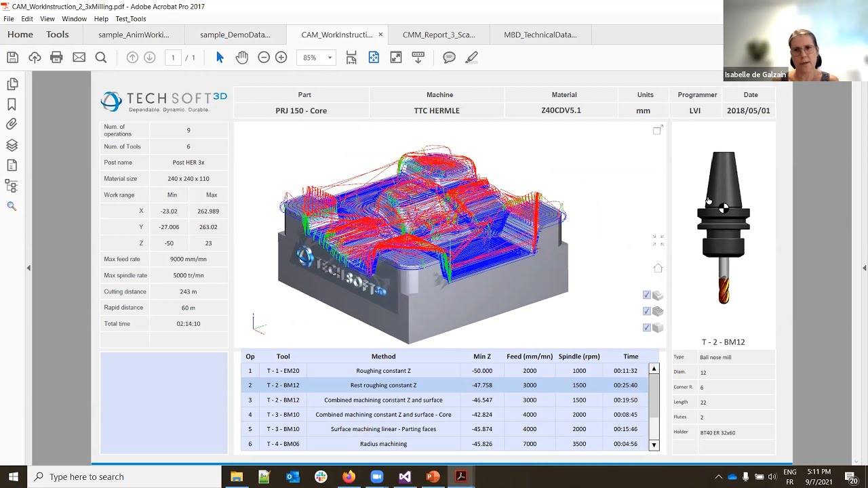Open the search magnifier in the left sidebar
This screenshot has width=868, height=488.
[x=12, y=206]
